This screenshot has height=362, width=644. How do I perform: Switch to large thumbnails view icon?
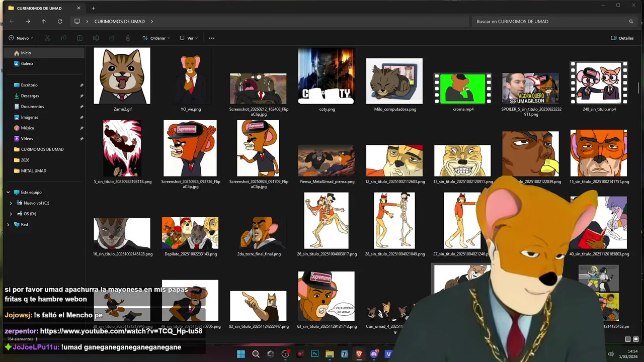point(635,339)
